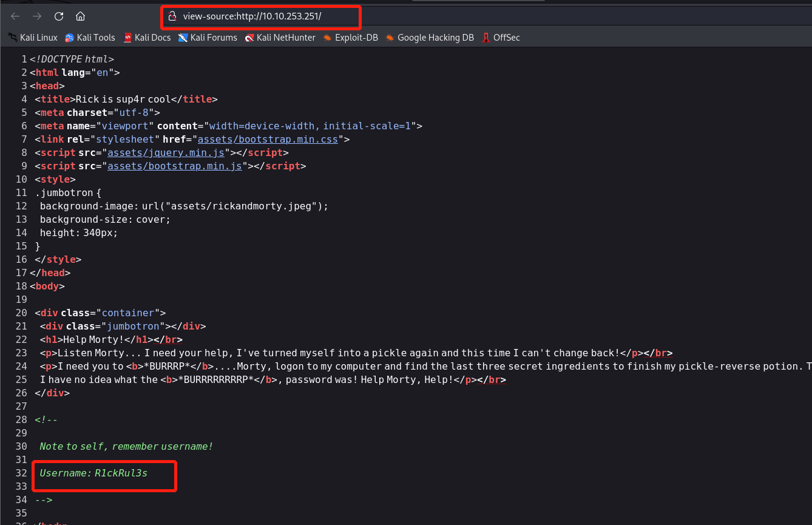Viewport: 812px width, 525px height.
Task: Open the Exploit-DB bookmark
Action: pyautogui.click(x=351, y=38)
